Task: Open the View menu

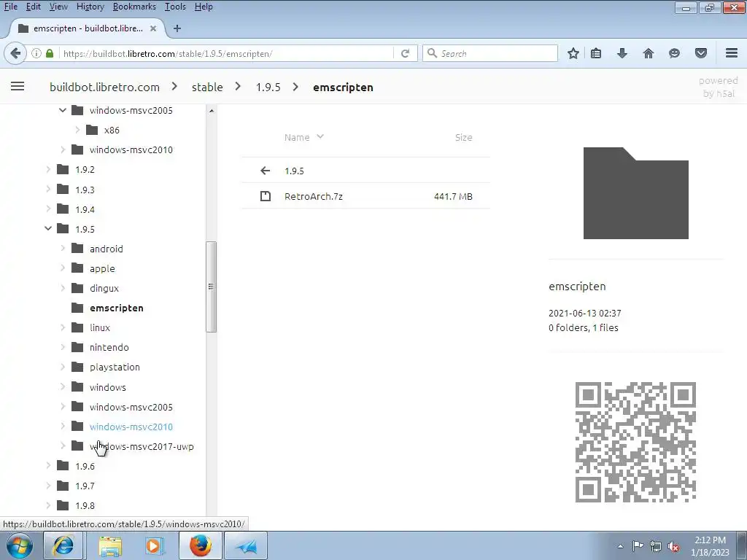Action: pyautogui.click(x=58, y=7)
